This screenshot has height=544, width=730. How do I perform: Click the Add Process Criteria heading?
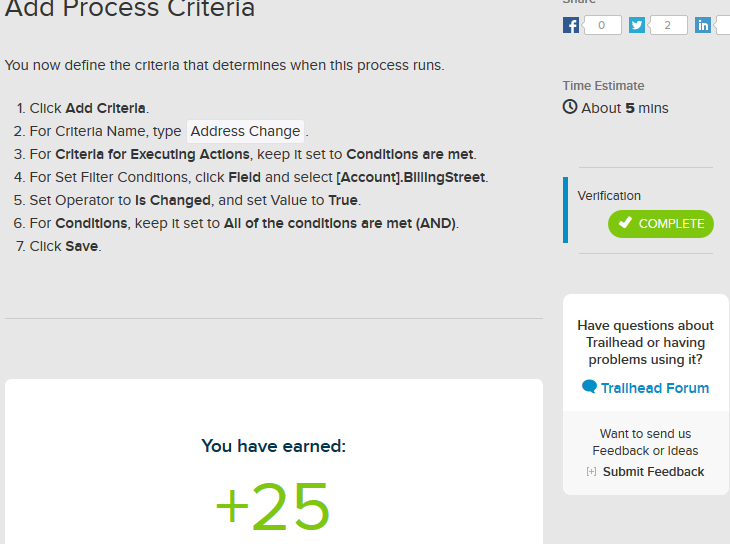tap(130, 10)
